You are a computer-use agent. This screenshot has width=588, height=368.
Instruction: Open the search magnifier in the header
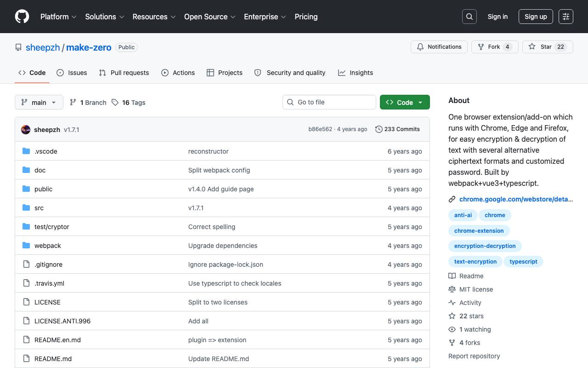(469, 17)
